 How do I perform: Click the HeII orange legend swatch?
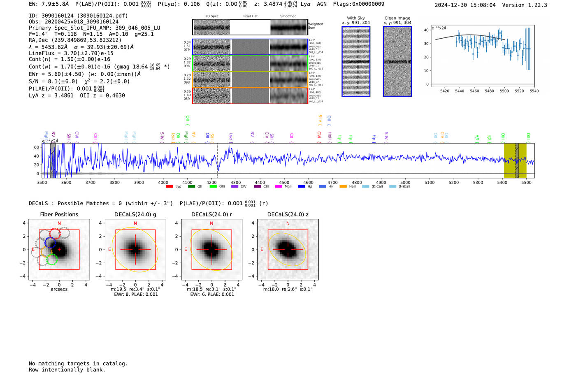pos(343,187)
